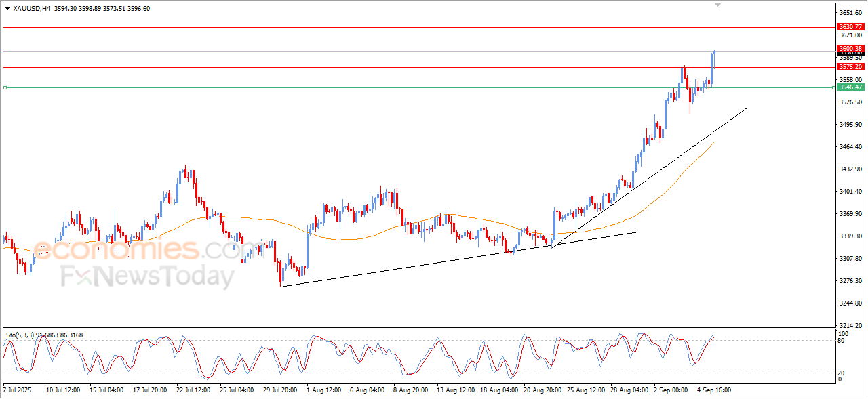Click the 17 Jul 20:00 time label
The width and height of the screenshot is (868, 399).
(x=150, y=390)
